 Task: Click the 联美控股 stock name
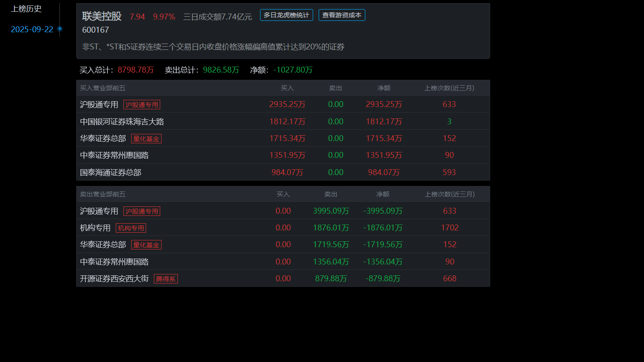[102, 16]
